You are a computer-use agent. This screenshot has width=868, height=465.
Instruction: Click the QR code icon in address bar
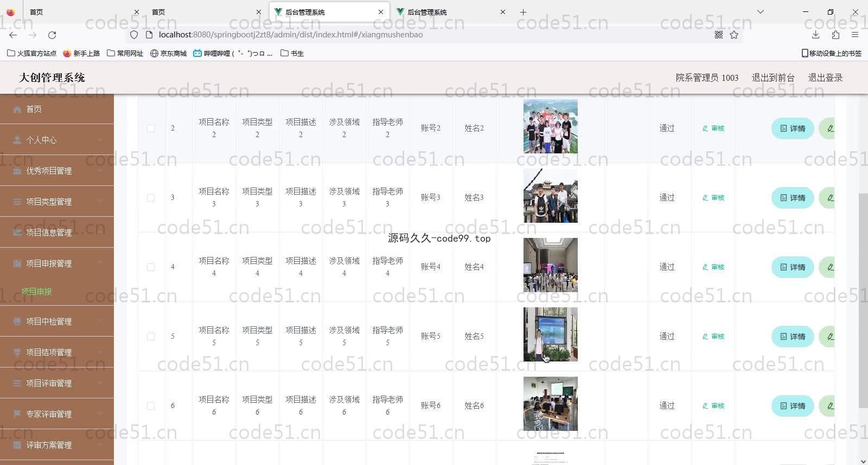coord(719,35)
